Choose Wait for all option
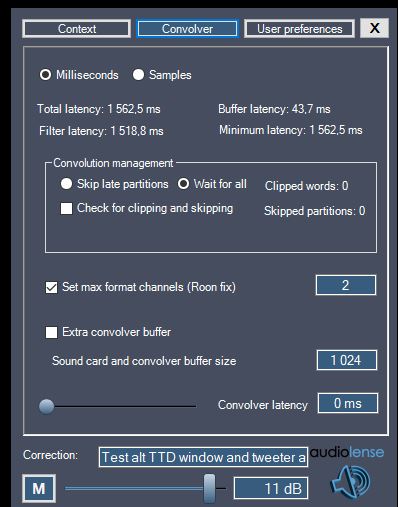Viewport: 398px width, 507px height. click(183, 184)
